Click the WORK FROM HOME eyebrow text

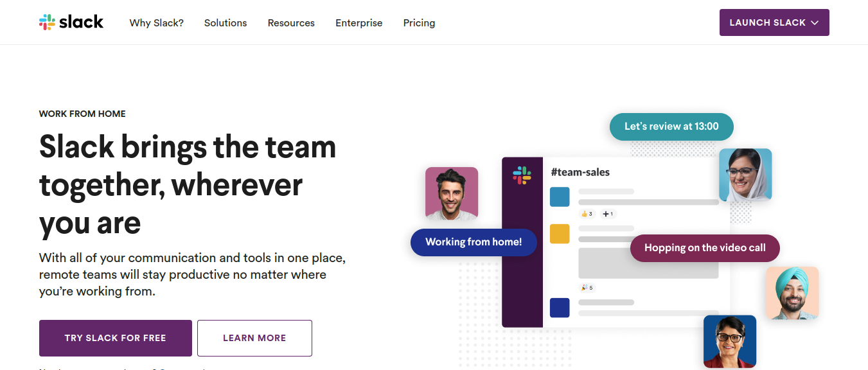[x=82, y=114]
